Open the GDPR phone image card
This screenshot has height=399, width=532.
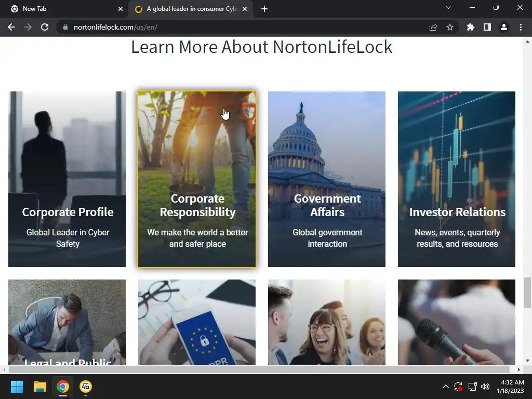click(197, 322)
